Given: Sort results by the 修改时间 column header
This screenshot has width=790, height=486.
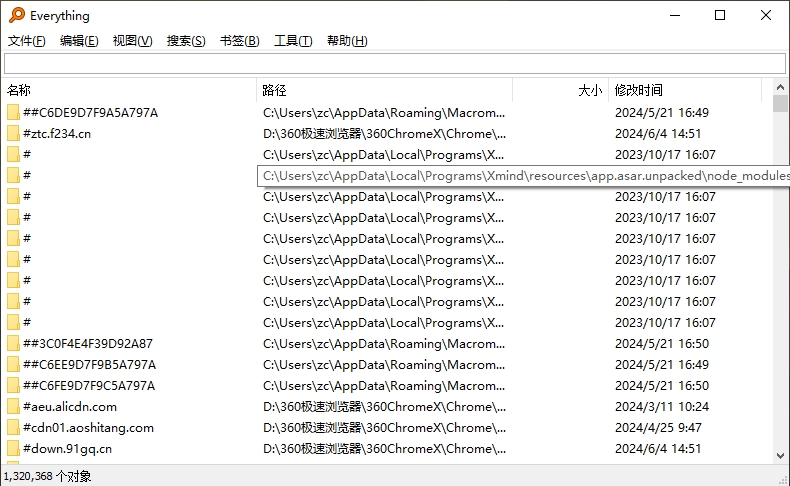Looking at the screenshot, I should [685, 90].
